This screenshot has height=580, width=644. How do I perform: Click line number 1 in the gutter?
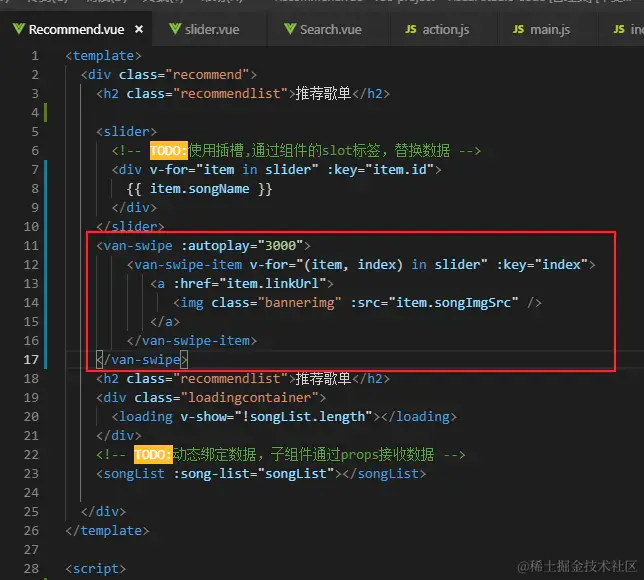coord(35,55)
